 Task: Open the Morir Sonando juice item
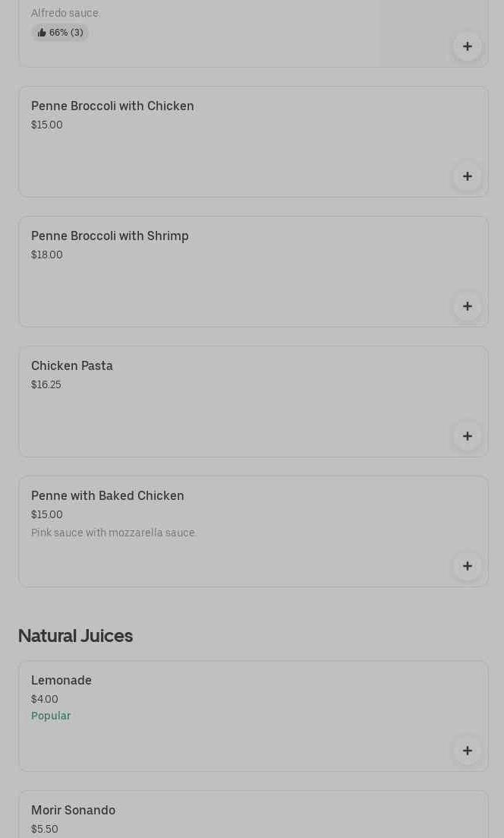pos(74,811)
